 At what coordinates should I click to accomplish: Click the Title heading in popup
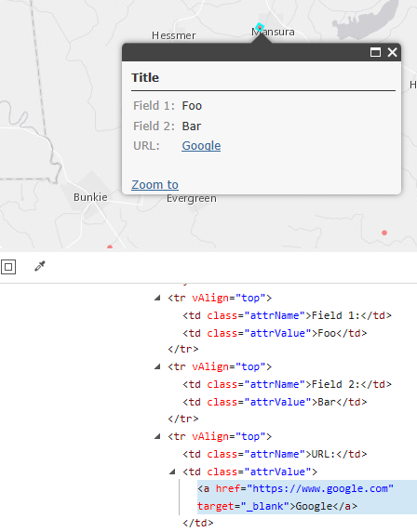pyautogui.click(x=145, y=78)
